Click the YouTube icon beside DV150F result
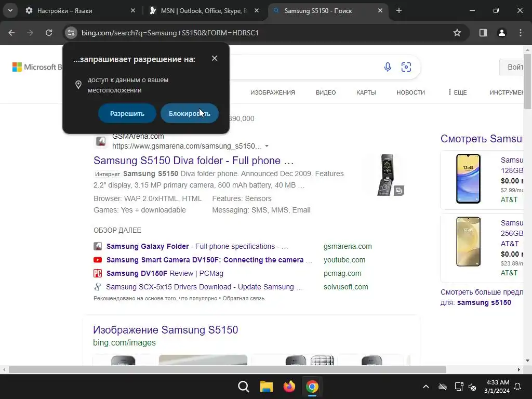This screenshot has height=399, width=532. tap(98, 260)
